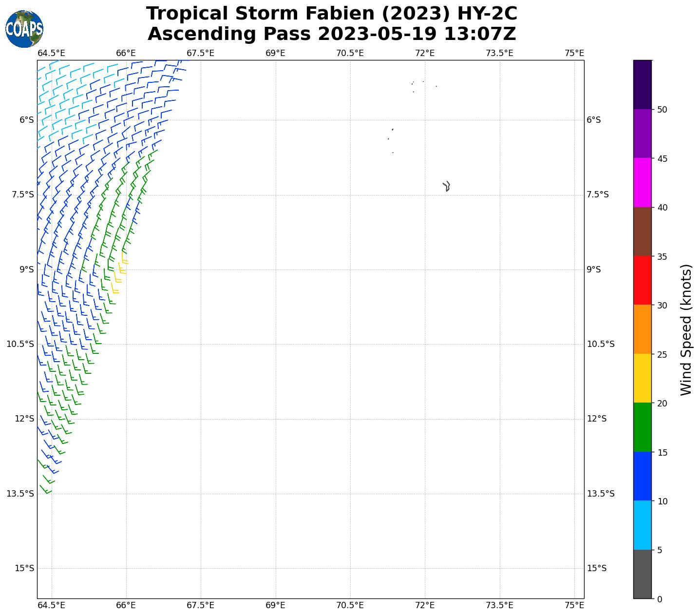Screen dimensions: 700x616
Task: Click the yellow wind barbs cluster
Action: coord(120,273)
